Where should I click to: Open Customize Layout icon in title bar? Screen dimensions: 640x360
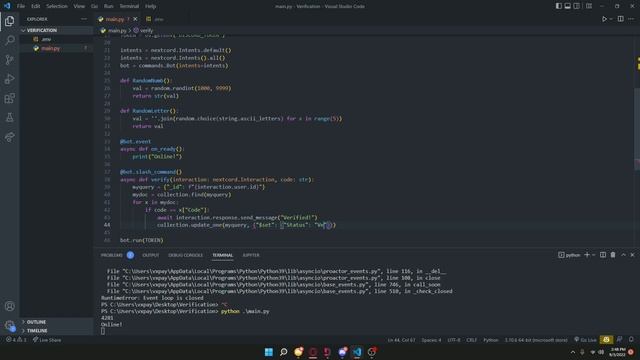coord(589,6)
